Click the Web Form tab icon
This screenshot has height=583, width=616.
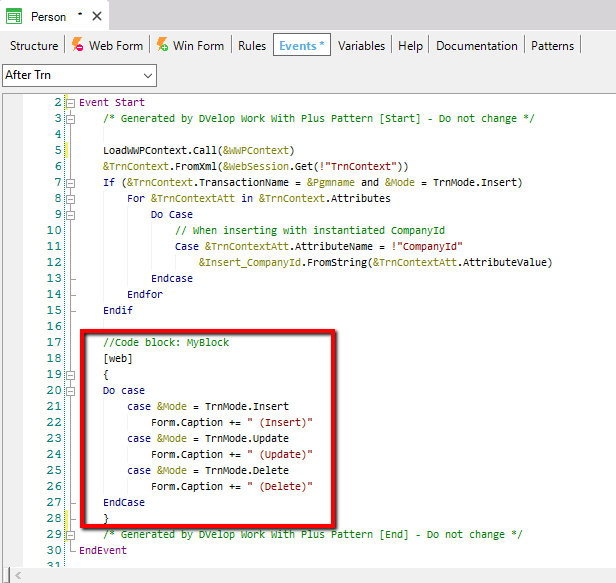click(x=77, y=45)
